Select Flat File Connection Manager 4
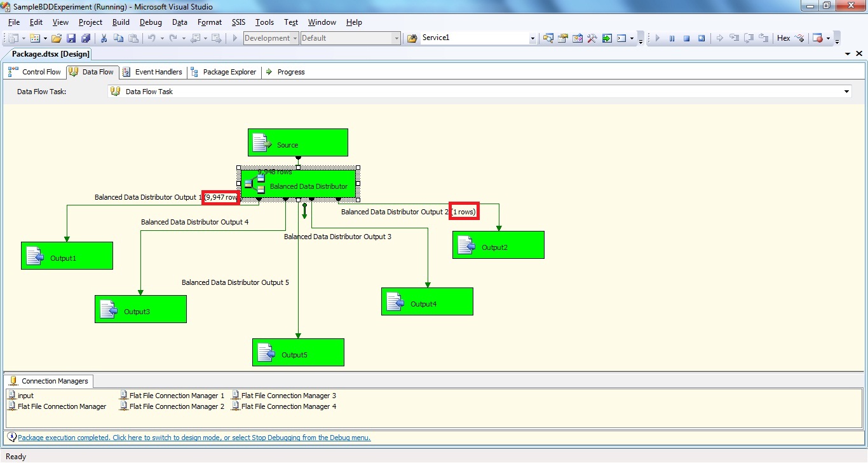This screenshot has height=463, width=868. pyautogui.click(x=284, y=406)
